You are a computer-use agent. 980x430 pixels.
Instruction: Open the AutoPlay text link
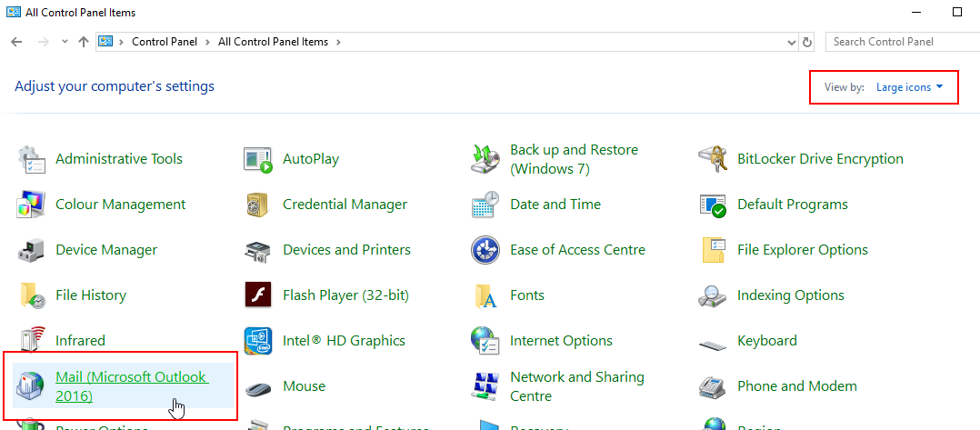pos(311,159)
